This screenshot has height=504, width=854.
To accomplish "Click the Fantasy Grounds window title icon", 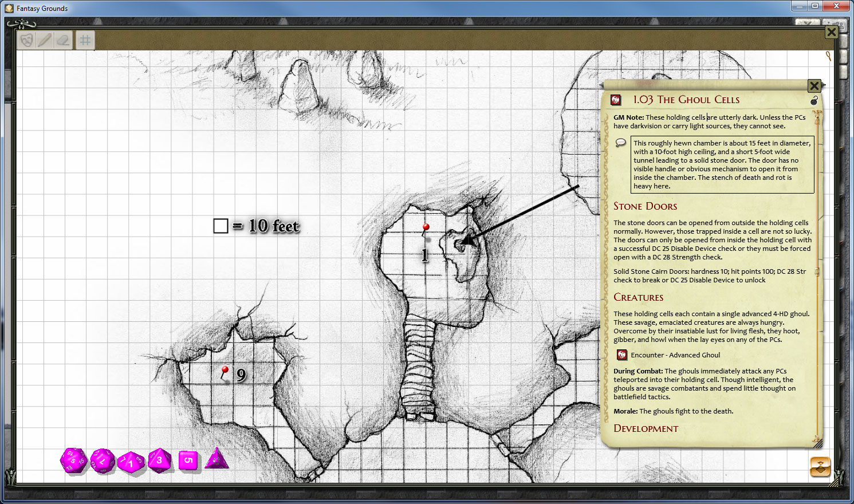I will click(9, 8).
